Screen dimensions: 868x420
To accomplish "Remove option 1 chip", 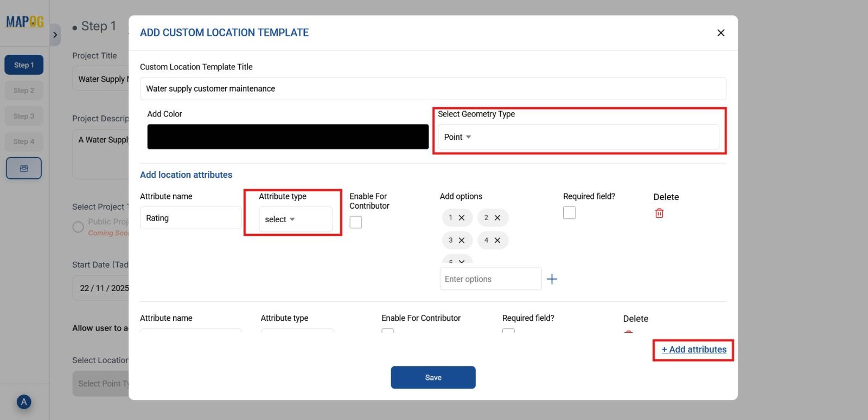I will (462, 218).
